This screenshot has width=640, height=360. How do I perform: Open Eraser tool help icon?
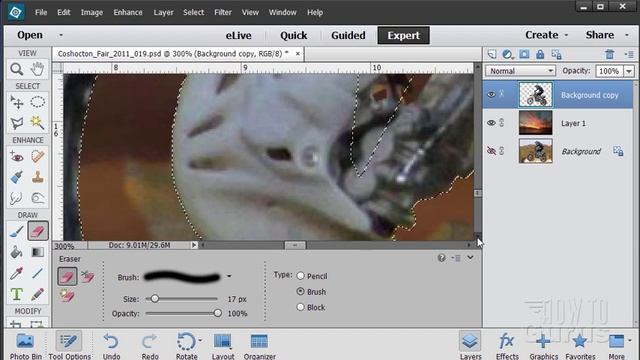(441, 258)
